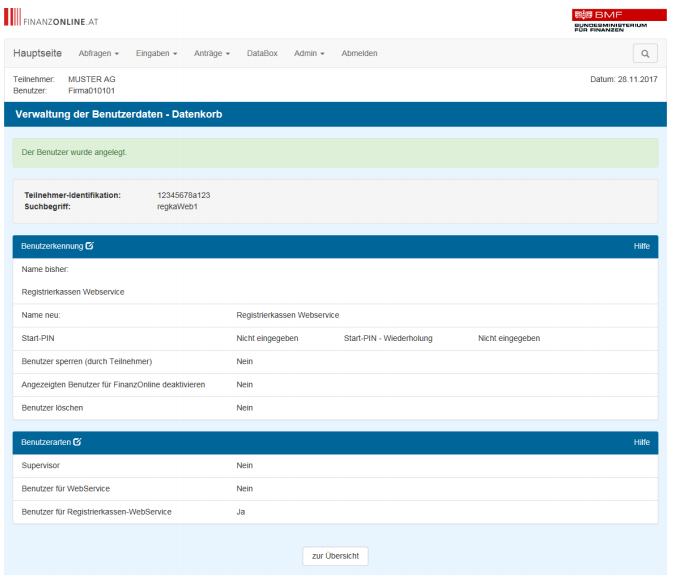Open Hilfe in the Benutzerkennung header

[x=641, y=246]
